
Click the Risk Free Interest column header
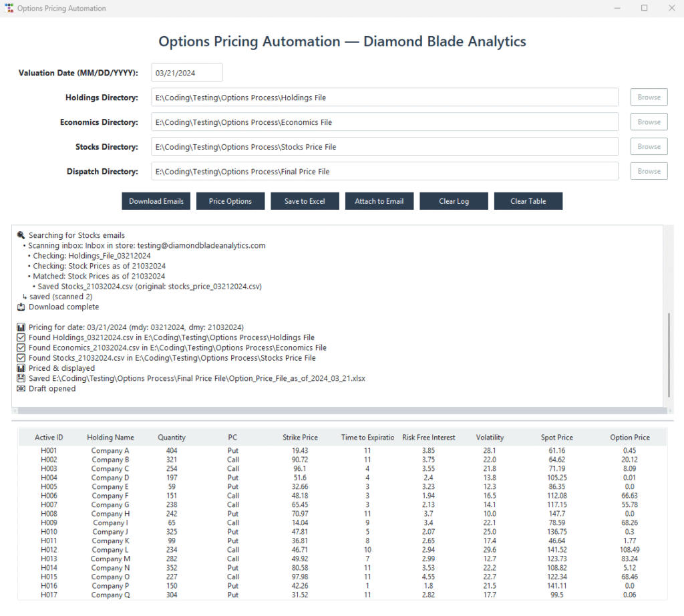point(428,437)
